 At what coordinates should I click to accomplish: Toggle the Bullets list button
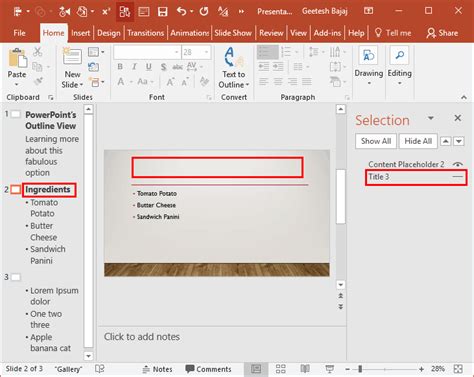pos(268,52)
